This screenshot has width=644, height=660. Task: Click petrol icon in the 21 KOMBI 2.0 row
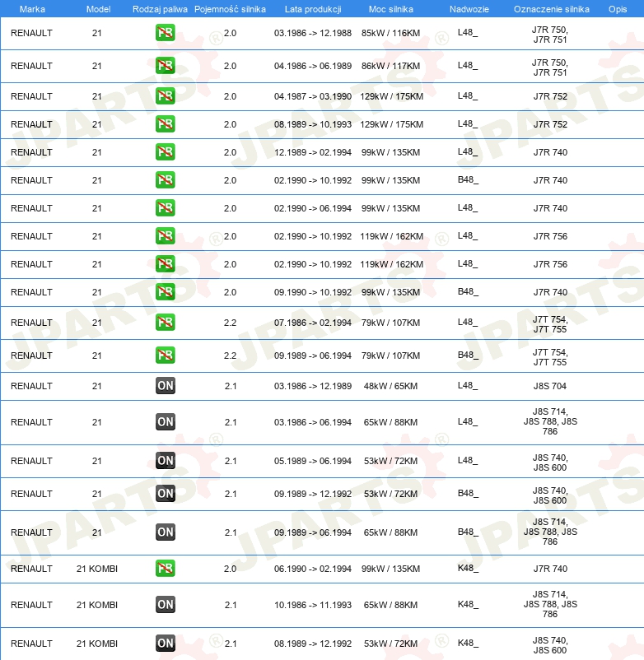click(165, 568)
